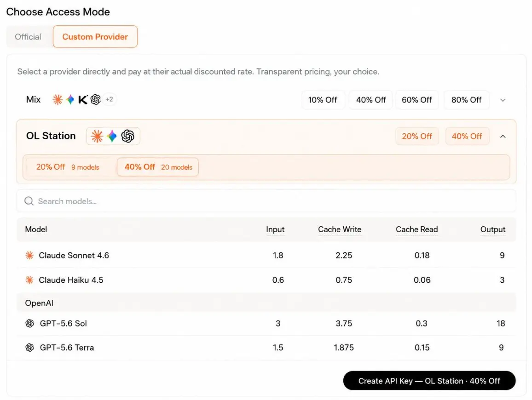Click the GPT-5.6 Terra row icon
Screen dimensions: 532x400
tap(30, 348)
